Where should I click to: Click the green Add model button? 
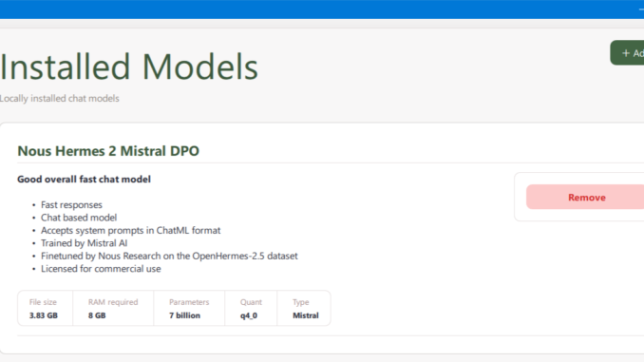pos(627,53)
